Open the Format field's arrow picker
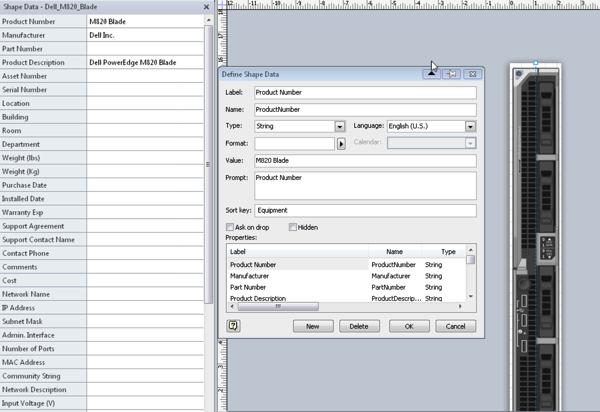Viewport: 600px width, 412px height. pos(341,143)
